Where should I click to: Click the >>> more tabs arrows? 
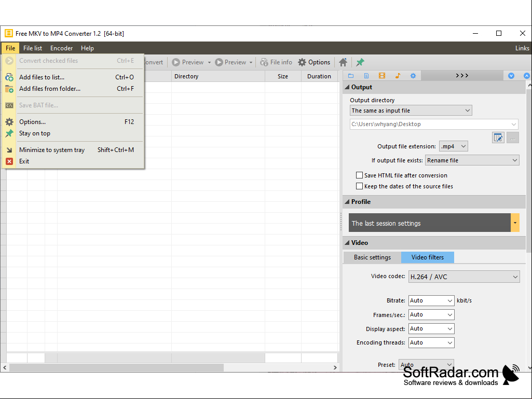tap(462, 76)
